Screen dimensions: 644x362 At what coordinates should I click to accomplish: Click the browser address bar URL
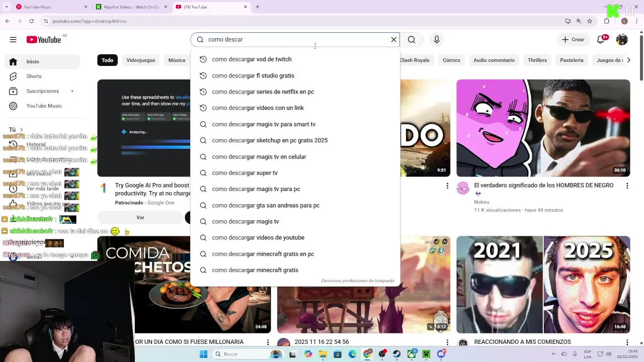[x=90, y=21]
